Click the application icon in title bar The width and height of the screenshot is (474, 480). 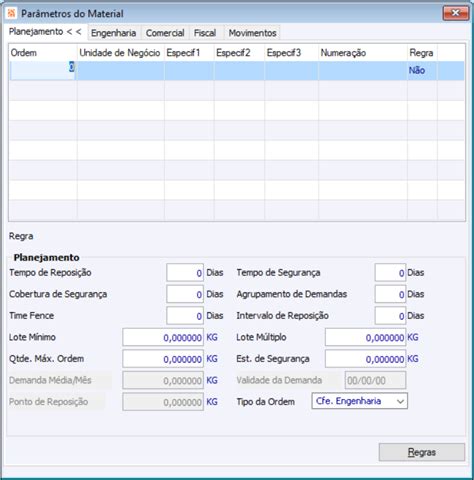(x=12, y=13)
